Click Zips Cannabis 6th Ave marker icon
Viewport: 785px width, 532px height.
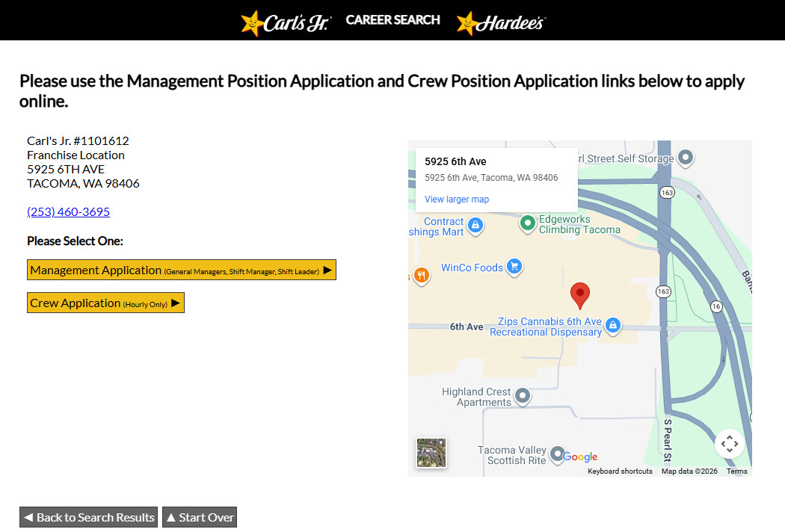(613, 325)
